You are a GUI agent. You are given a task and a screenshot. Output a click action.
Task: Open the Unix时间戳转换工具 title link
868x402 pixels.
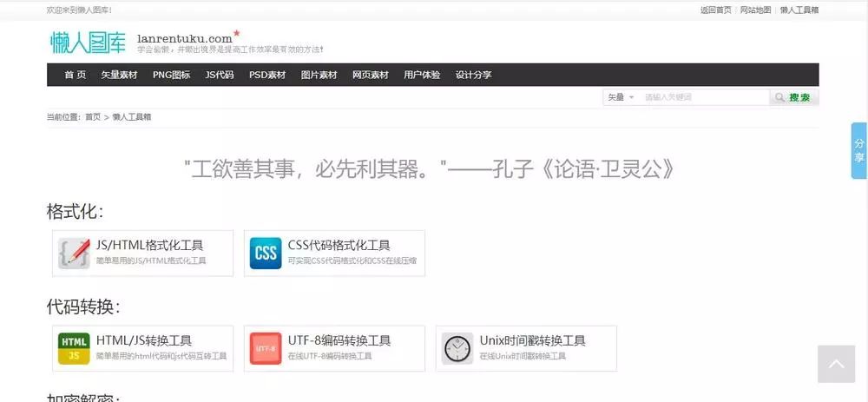[533, 340]
